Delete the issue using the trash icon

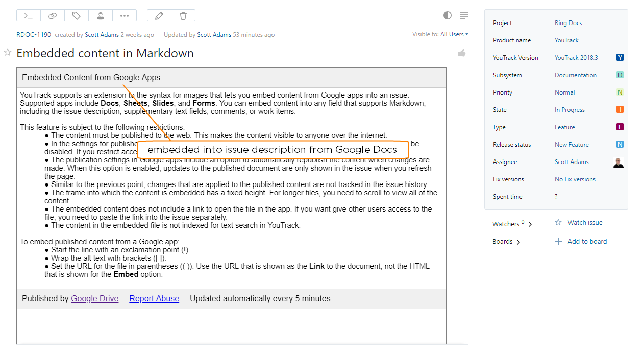click(182, 15)
